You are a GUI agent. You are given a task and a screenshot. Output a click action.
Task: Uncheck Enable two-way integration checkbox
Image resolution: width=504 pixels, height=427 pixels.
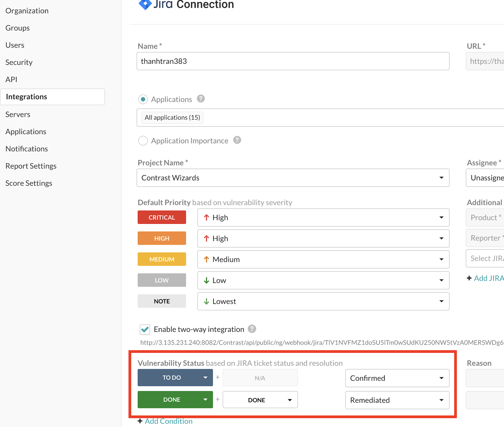point(145,329)
